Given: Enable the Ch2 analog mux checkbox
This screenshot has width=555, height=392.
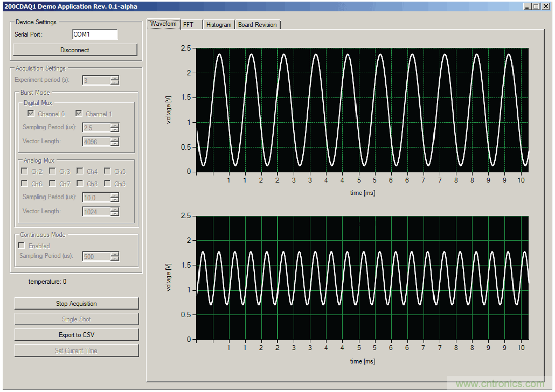Looking at the screenshot, I should (25, 171).
